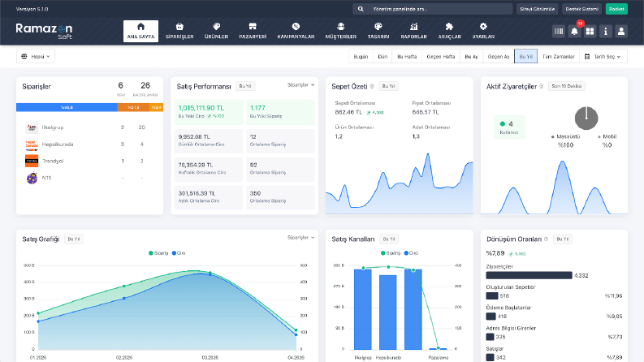This screenshot has width=644, height=362.
Task: Click the 70,354.29 TL weekly average tile
Action: pos(208,169)
